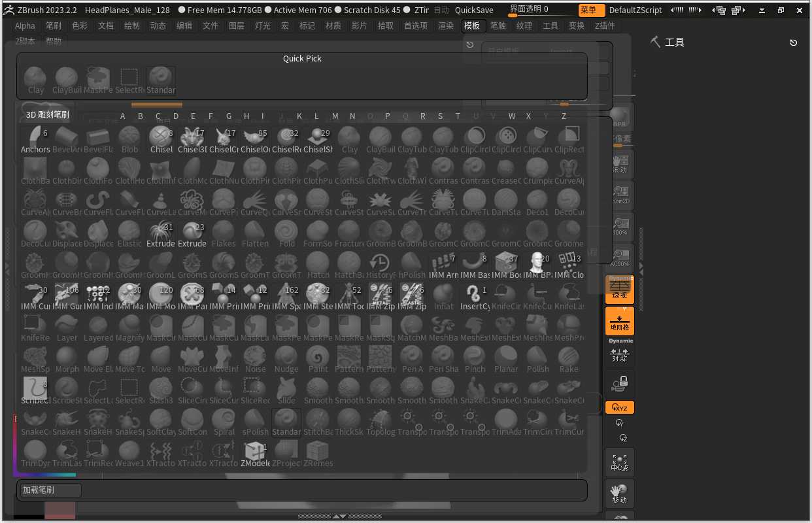812x523 pixels.
Task: Select the Move brush
Action: pyautogui.click(x=161, y=358)
